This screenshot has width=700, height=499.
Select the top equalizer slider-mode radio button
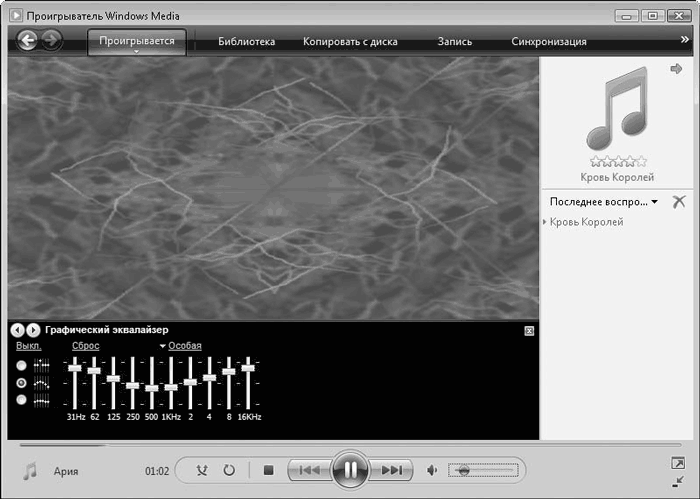pyautogui.click(x=22, y=366)
